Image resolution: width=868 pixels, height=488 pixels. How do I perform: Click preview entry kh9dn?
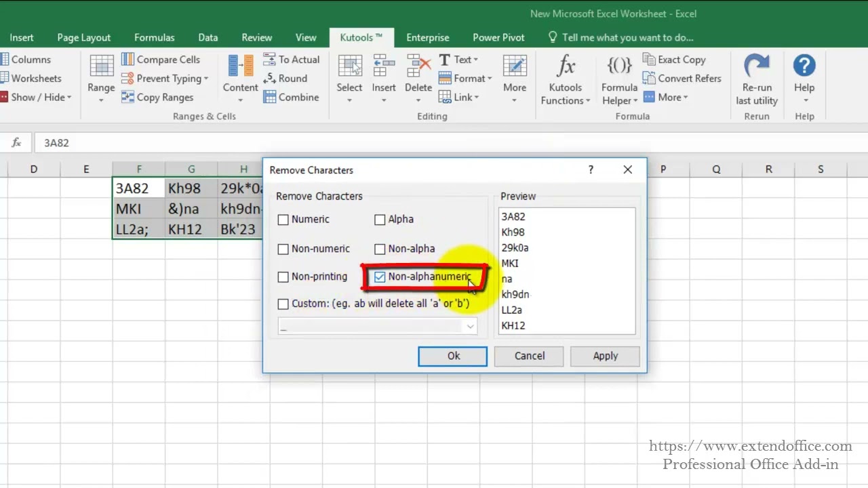point(515,295)
